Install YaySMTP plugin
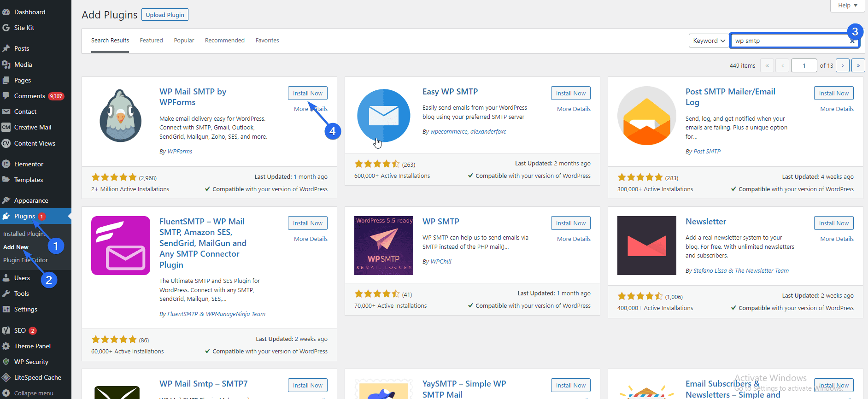Viewport: 868px width, 399px height. (x=571, y=385)
